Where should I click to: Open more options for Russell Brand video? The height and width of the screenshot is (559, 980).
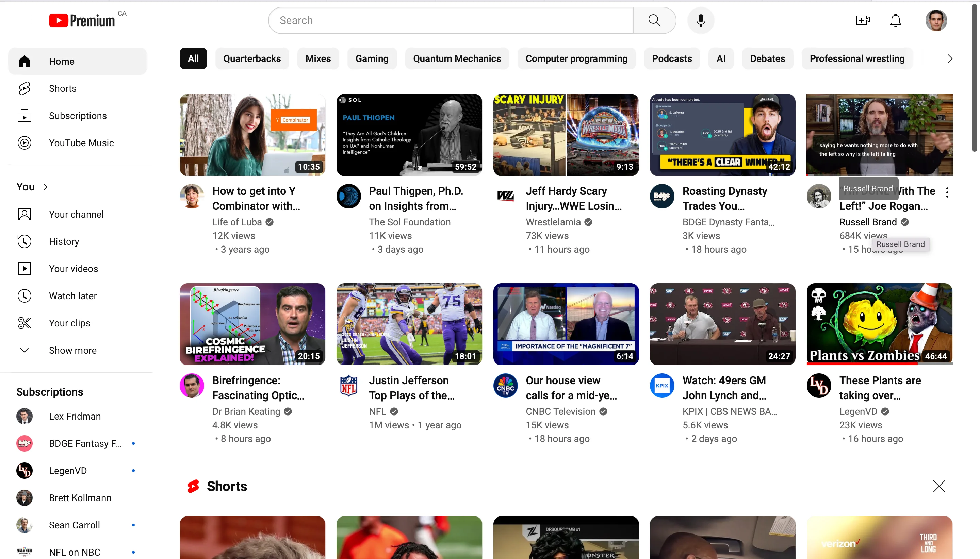click(x=947, y=192)
